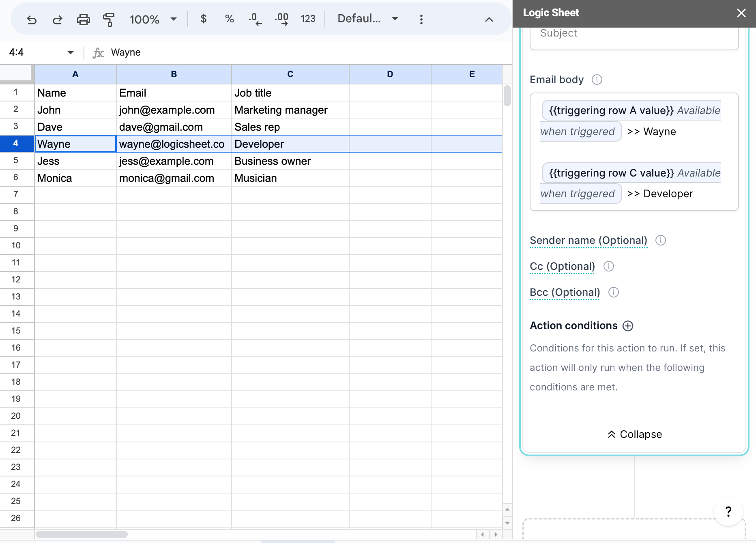Click the help question mark button
The height and width of the screenshot is (543, 756).
pyautogui.click(x=728, y=511)
